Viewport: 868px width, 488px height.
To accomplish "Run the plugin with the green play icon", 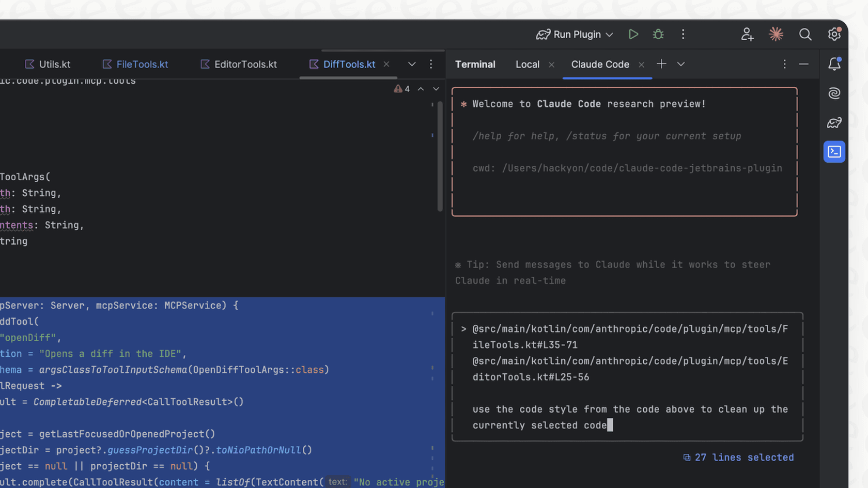I will [633, 34].
